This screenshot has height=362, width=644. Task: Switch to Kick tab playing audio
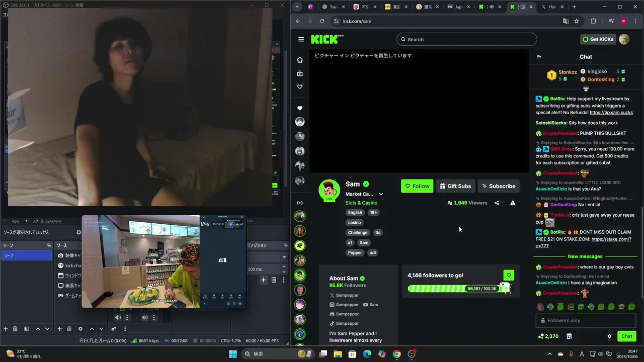point(490,7)
